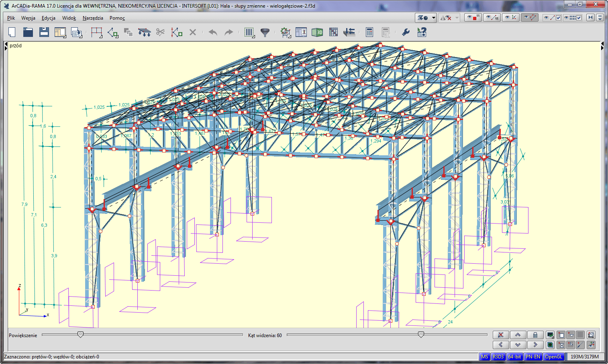Screen dimensions: 608x364
Task: Activate the scissors cut tool
Action: coord(160,32)
